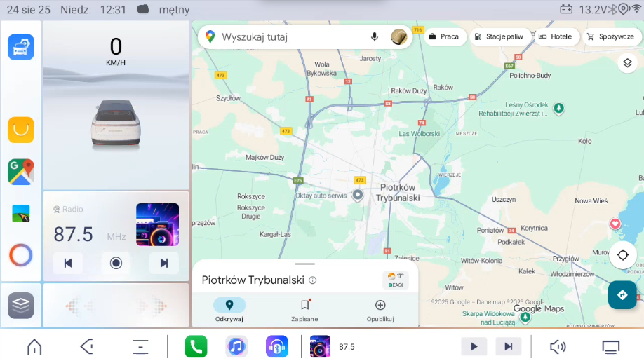The height and width of the screenshot is (361, 644).
Task: Open the recent apps menu icon
Action: click(140, 347)
